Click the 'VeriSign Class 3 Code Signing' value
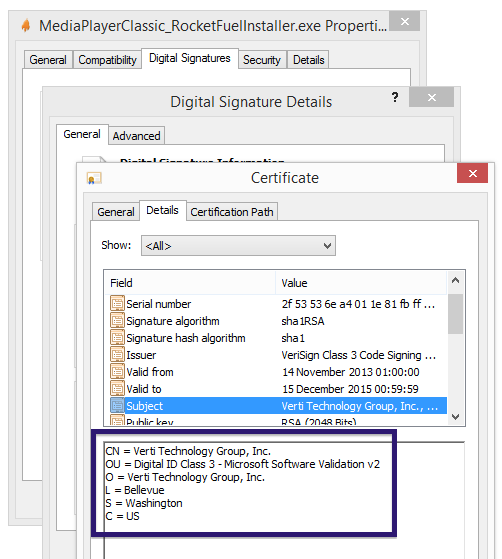Image resolution: width=502 pixels, height=559 pixels. pos(358,355)
